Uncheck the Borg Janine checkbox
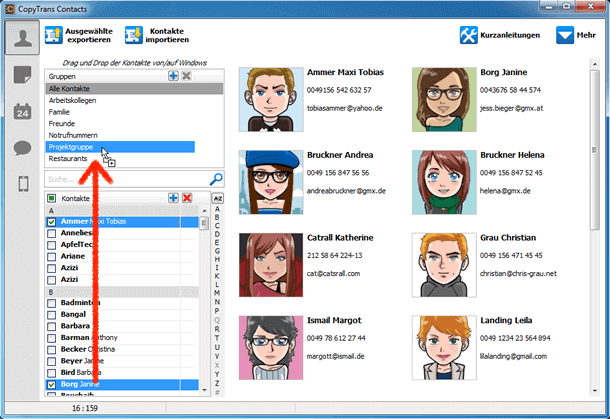The image size is (610, 419). tap(51, 385)
